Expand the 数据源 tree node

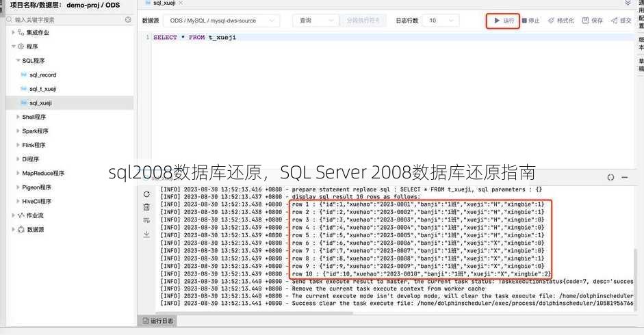(13, 230)
